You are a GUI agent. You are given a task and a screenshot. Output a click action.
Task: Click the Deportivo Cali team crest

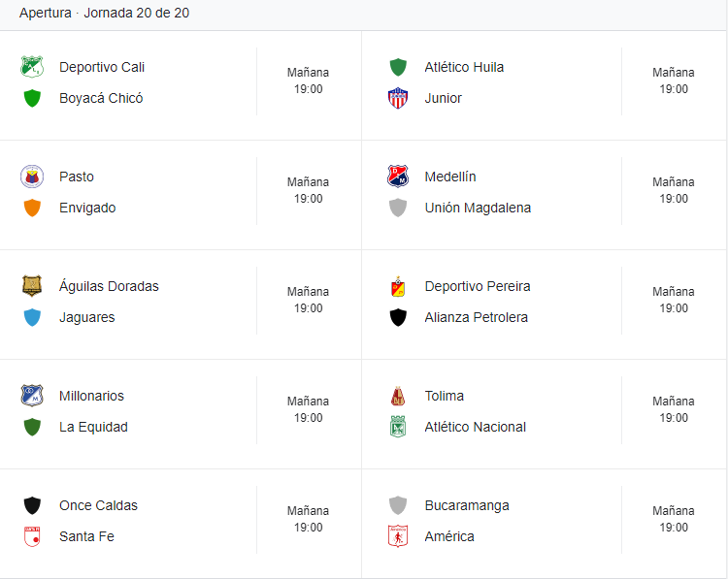coord(32,67)
